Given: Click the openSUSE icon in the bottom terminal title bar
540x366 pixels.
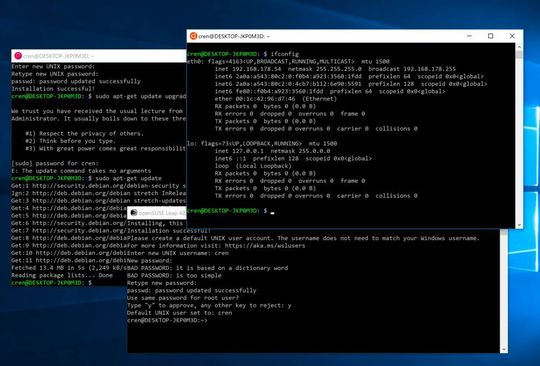Looking at the screenshot, I should [x=134, y=213].
